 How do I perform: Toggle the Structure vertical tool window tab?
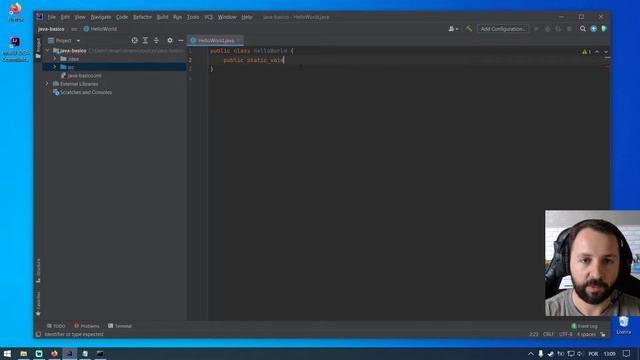point(38,271)
